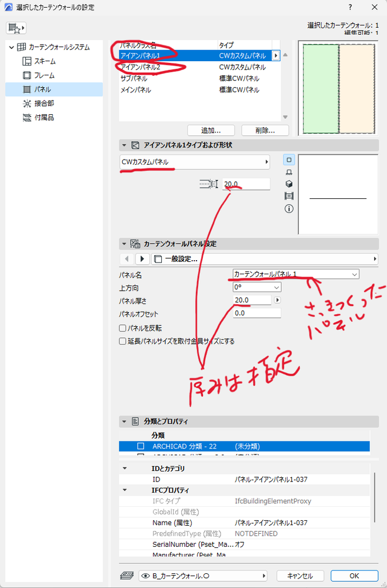
Task: Edit the パネルオフセット value field
Action: (x=256, y=313)
